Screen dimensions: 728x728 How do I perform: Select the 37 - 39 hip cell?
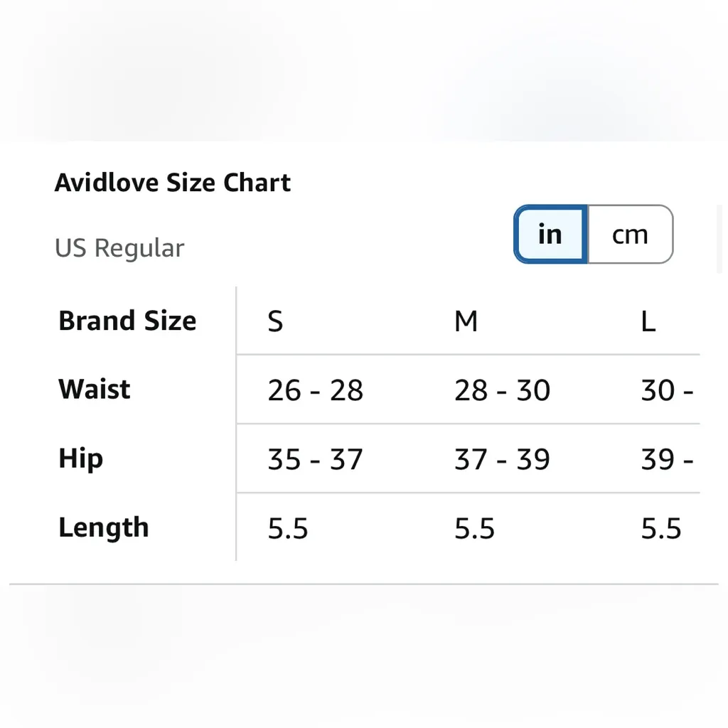tap(502, 459)
